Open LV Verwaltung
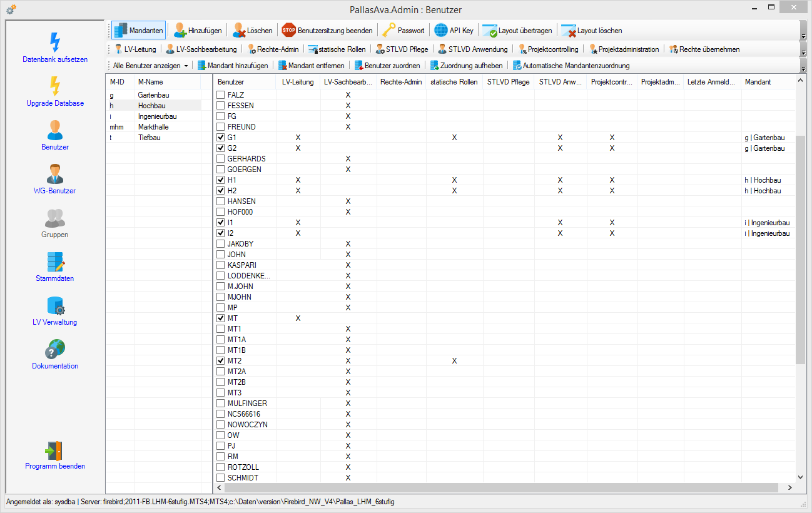 tap(55, 310)
